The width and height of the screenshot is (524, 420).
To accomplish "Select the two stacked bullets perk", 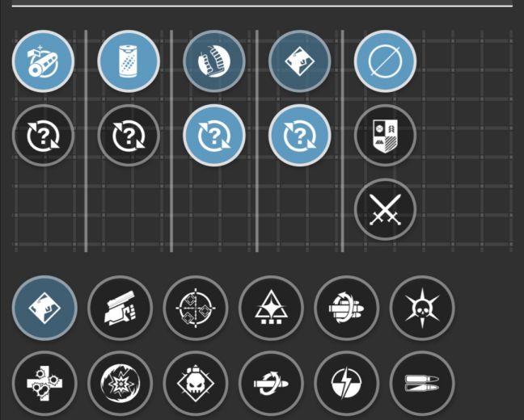I will click(x=422, y=384).
